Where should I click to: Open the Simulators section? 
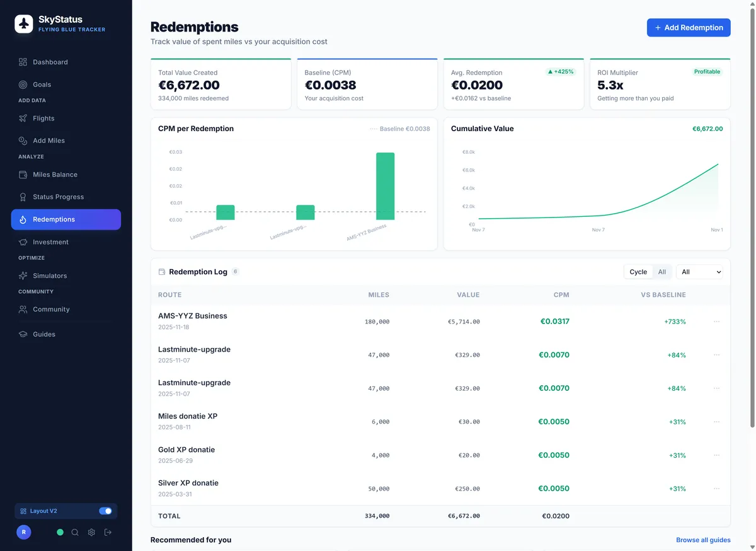(51, 275)
